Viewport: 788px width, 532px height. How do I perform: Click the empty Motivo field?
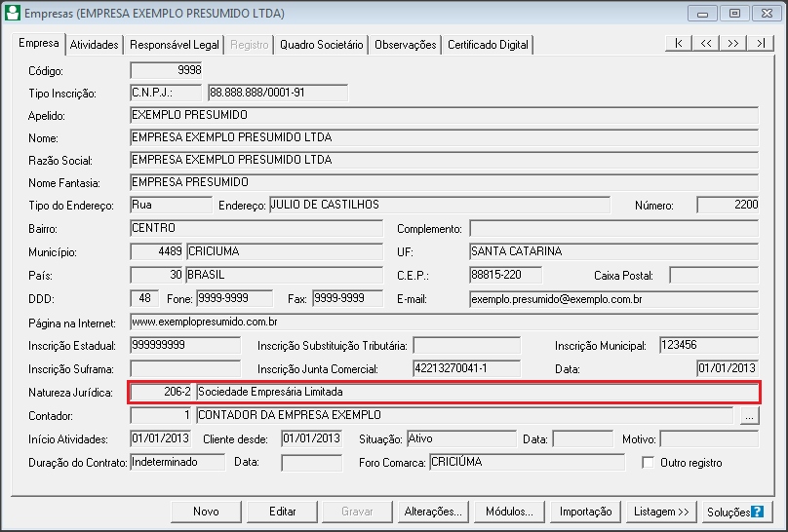(x=709, y=438)
